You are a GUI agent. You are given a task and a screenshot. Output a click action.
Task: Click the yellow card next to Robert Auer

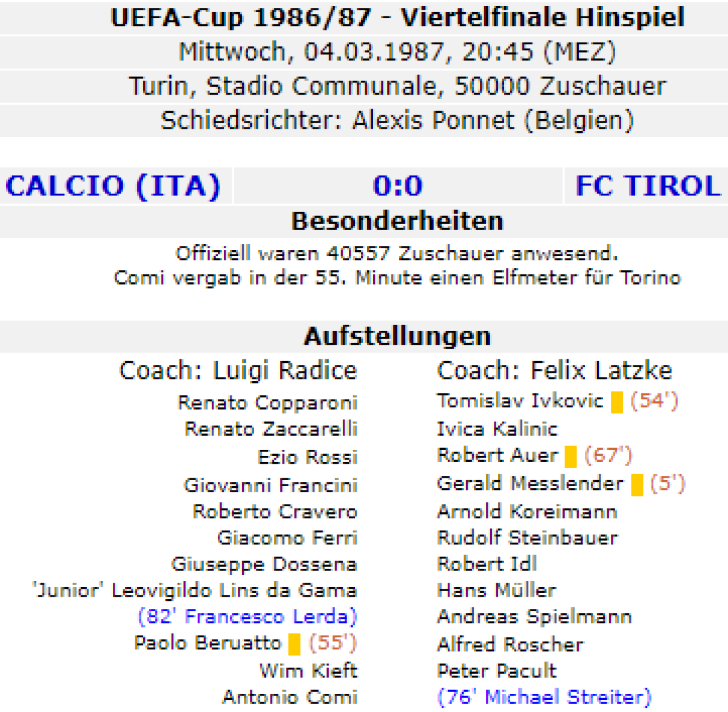pos(570,456)
